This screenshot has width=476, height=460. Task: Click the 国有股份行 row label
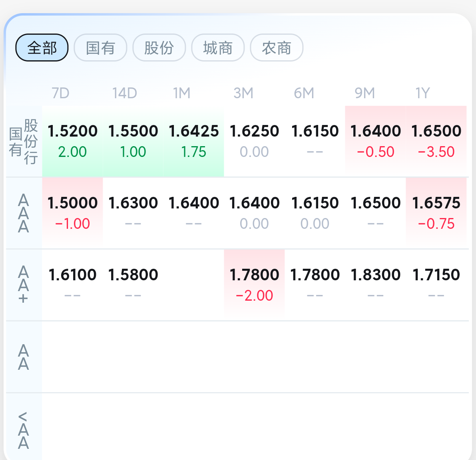(24, 141)
